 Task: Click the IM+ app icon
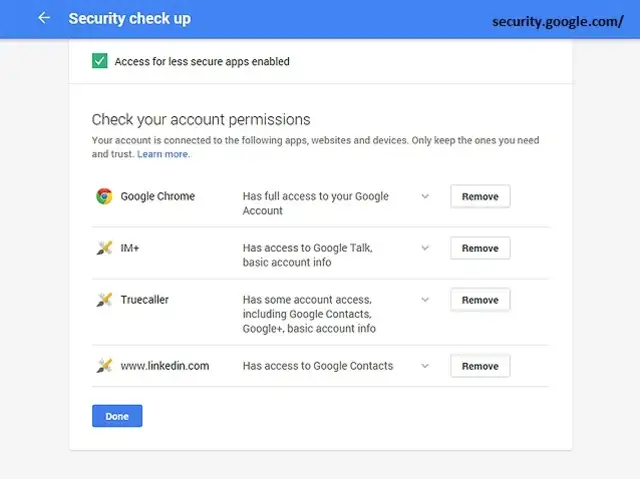pos(104,248)
